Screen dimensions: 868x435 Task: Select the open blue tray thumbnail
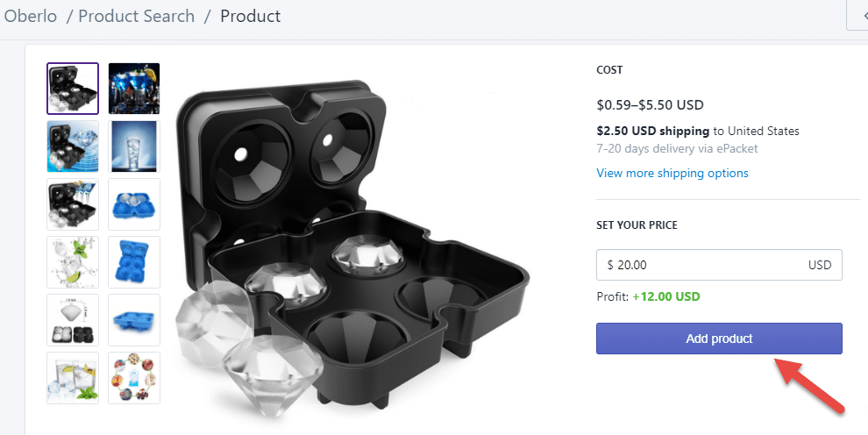(x=134, y=320)
